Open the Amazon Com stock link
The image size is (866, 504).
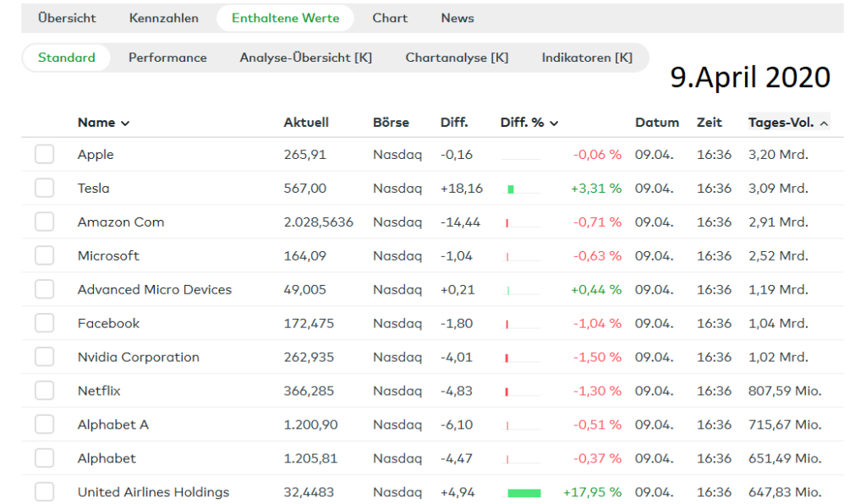tap(121, 222)
